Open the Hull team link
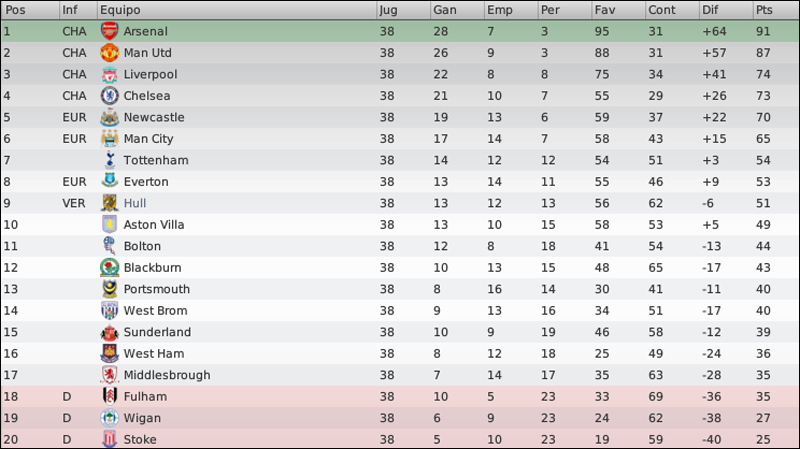 [135, 203]
